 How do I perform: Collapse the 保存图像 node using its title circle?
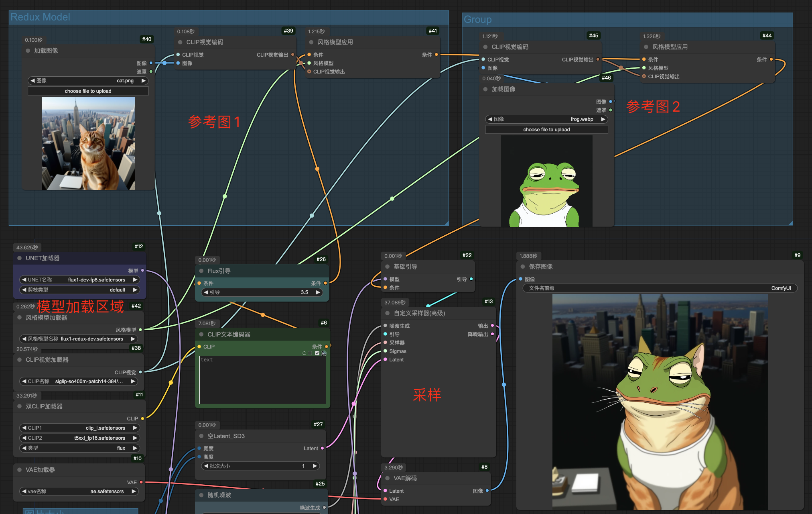[523, 266]
